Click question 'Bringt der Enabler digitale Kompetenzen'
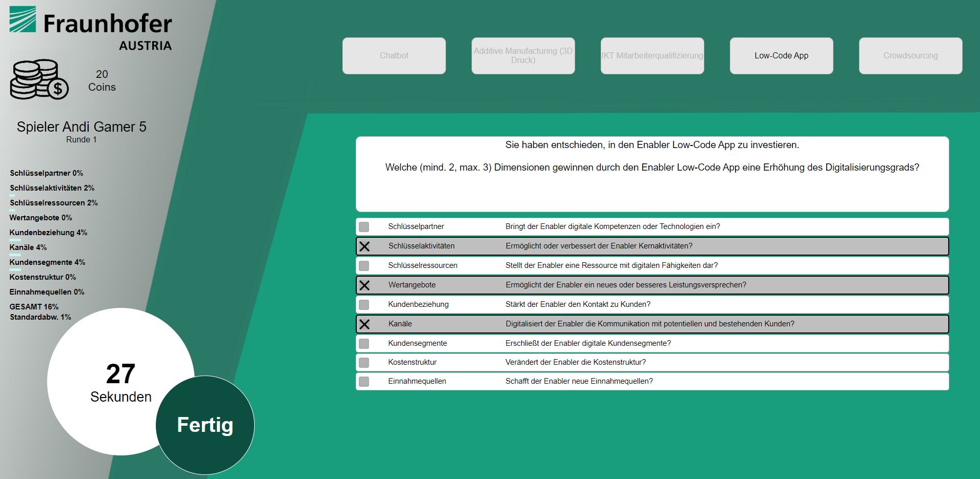The height and width of the screenshot is (479, 980). [x=612, y=226]
